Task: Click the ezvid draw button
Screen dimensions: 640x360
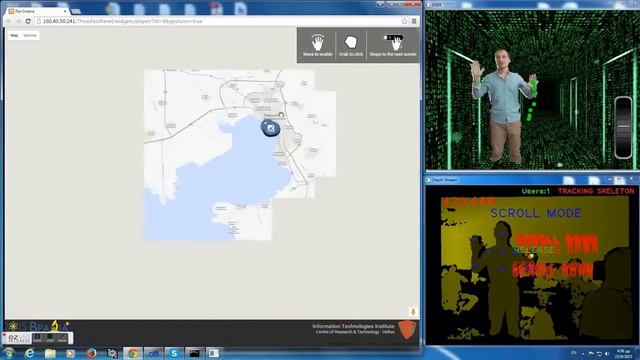Action: click(x=62, y=338)
